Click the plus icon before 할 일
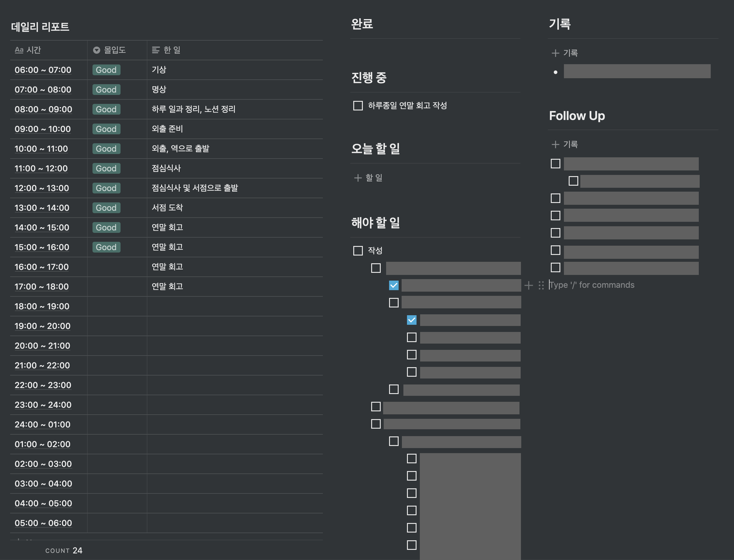This screenshot has height=560, width=734. tap(357, 178)
